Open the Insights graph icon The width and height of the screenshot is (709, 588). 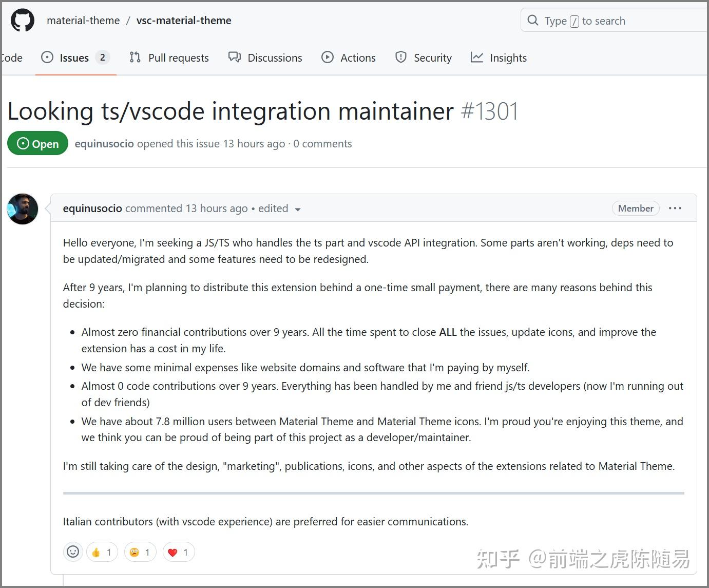pyautogui.click(x=476, y=58)
